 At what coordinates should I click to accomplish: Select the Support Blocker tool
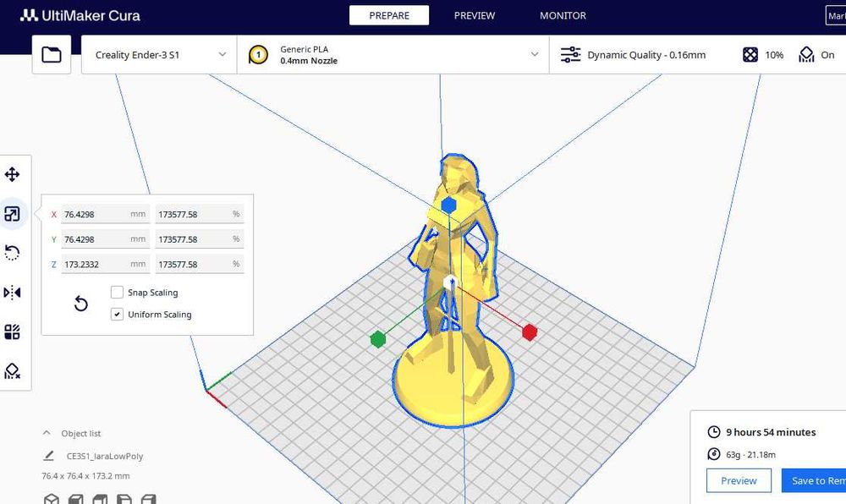pos(12,371)
